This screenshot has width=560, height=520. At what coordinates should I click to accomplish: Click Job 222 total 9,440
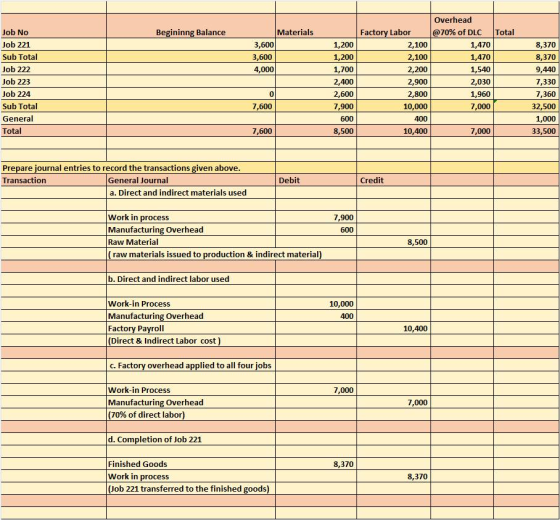click(x=526, y=69)
